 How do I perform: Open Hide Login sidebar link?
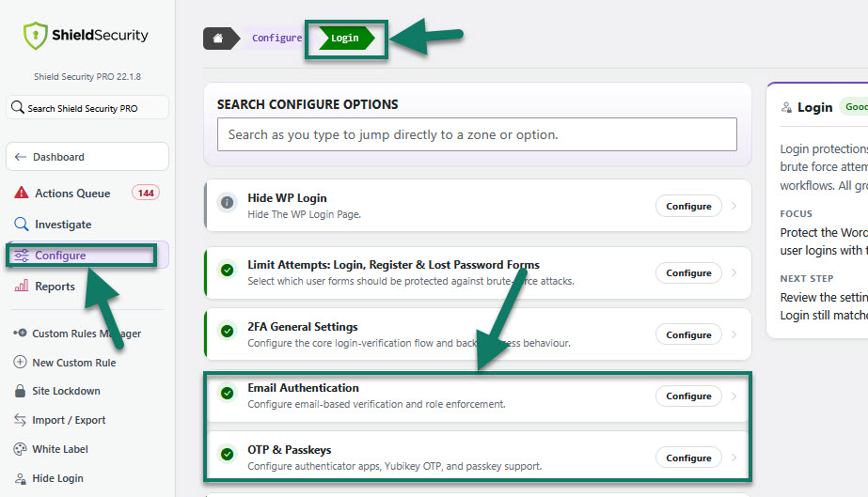(57, 478)
